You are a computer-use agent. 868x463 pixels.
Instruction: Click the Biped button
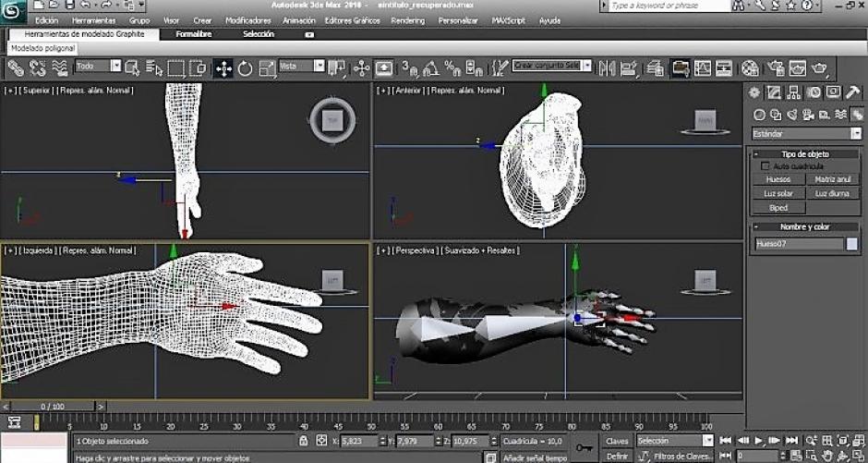pyautogui.click(x=778, y=208)
